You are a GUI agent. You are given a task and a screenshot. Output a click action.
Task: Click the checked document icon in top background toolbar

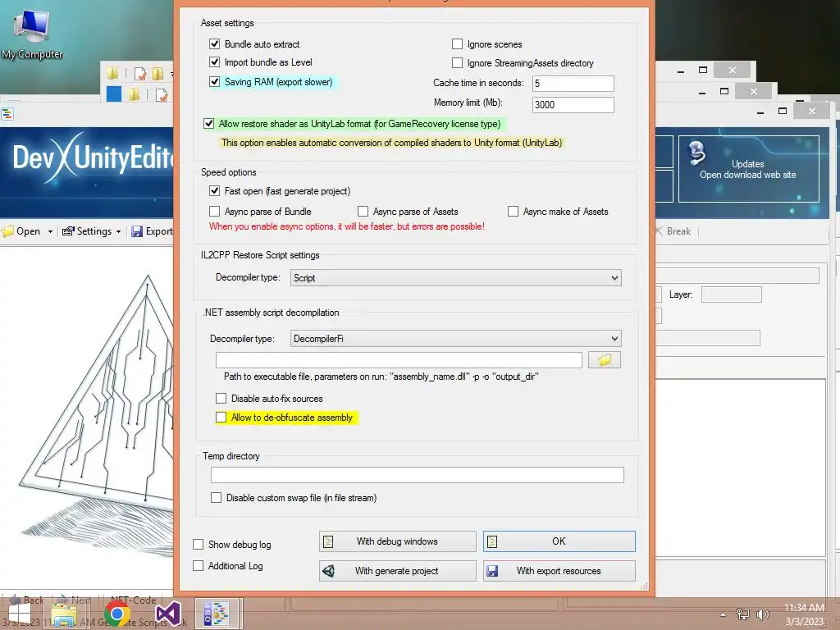pyautogui.click(x=140, y=73)
